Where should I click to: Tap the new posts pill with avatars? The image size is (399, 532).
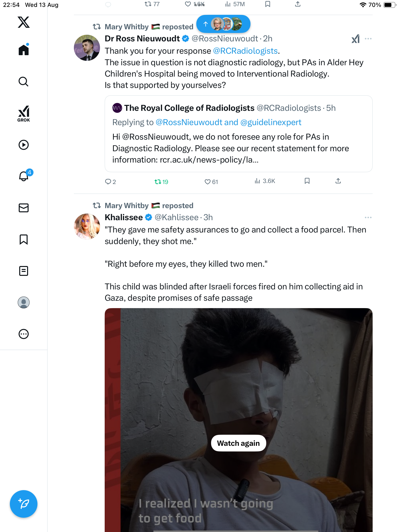(223, 24)
